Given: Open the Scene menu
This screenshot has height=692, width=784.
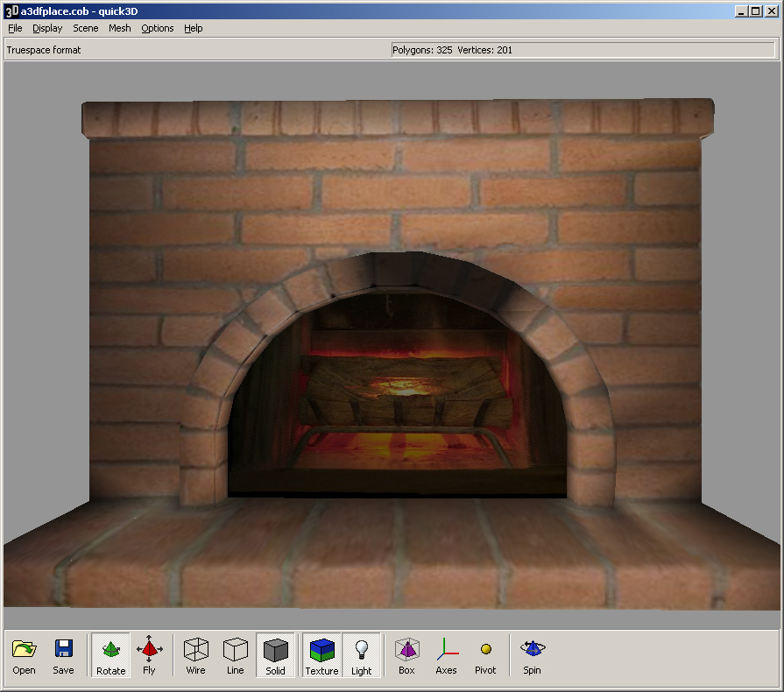Looking at the screenshot, I should [x=86, y=29].
